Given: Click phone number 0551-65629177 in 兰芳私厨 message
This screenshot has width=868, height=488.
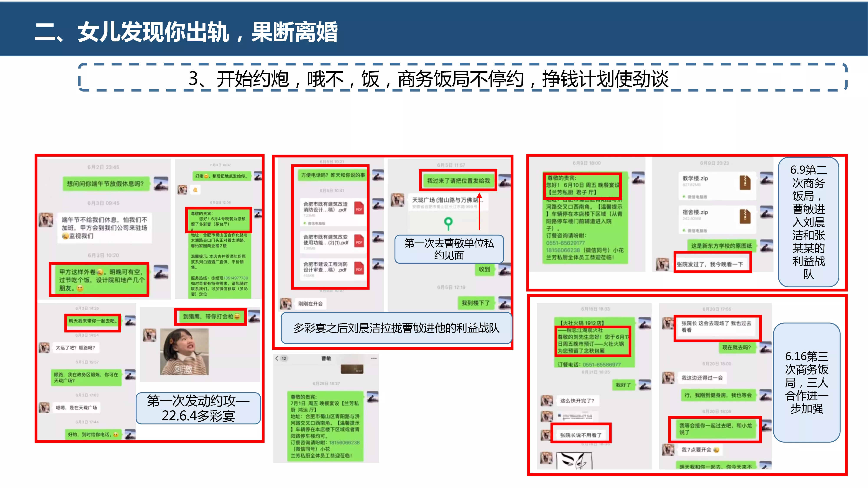Looking at the screenshot, I should (x=566, y=243).
